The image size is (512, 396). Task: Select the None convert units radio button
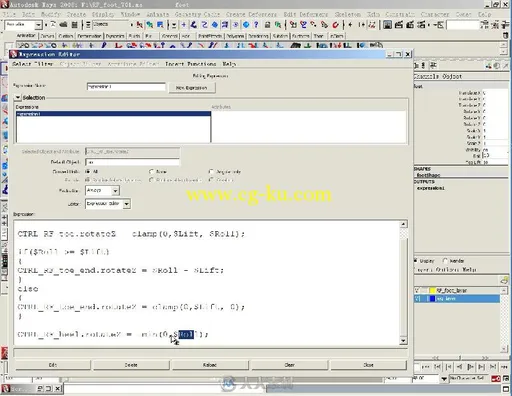tap(152, 171)
